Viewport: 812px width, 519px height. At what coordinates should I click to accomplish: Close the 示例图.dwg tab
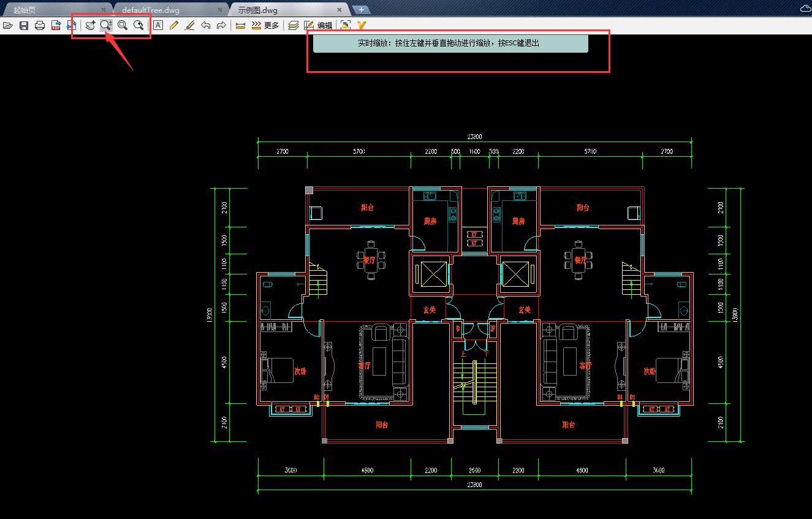click(x=339, y=10)
